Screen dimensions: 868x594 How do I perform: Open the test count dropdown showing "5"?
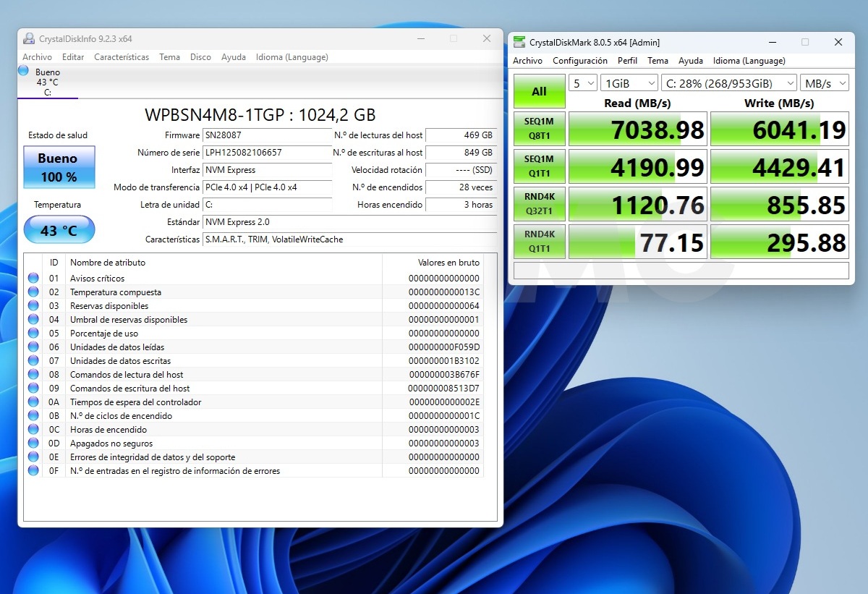pos(582,82)
